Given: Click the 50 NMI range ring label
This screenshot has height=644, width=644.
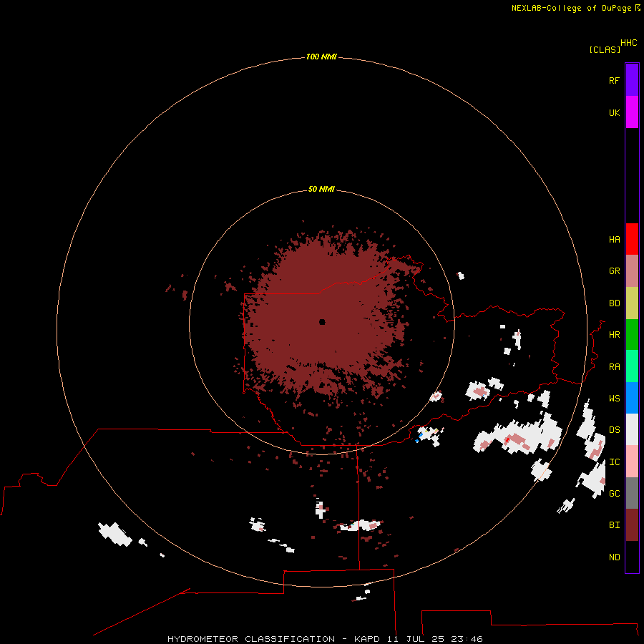Looking at the screenshot, I should pyautogui.click(x=321, y=189).
